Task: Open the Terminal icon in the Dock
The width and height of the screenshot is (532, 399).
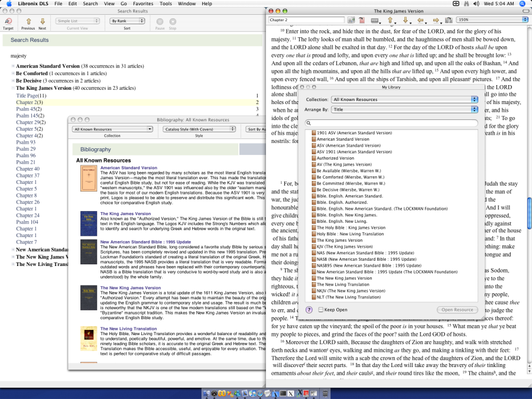Action: (283, 393)
